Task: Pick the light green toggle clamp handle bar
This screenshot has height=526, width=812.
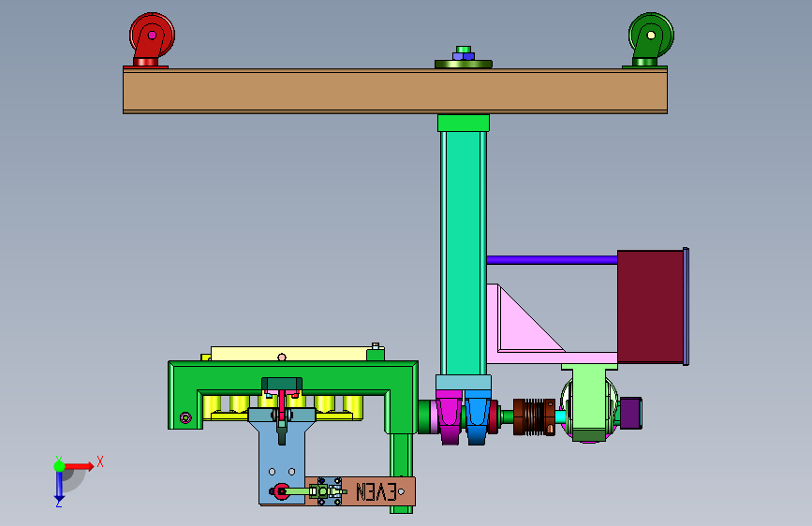Action: click(298, 491)
